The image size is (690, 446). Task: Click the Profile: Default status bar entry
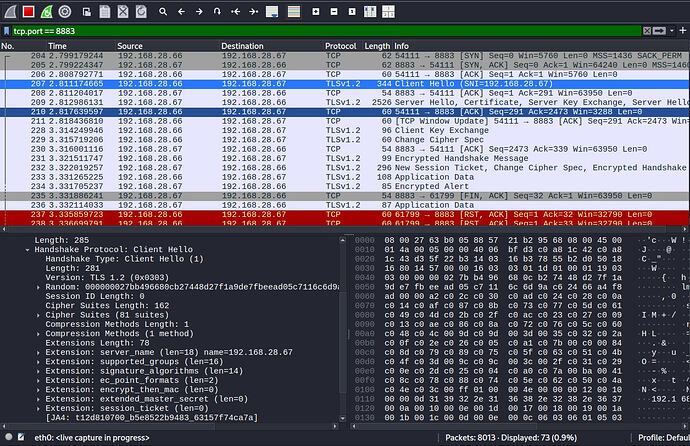click(664, 438)
